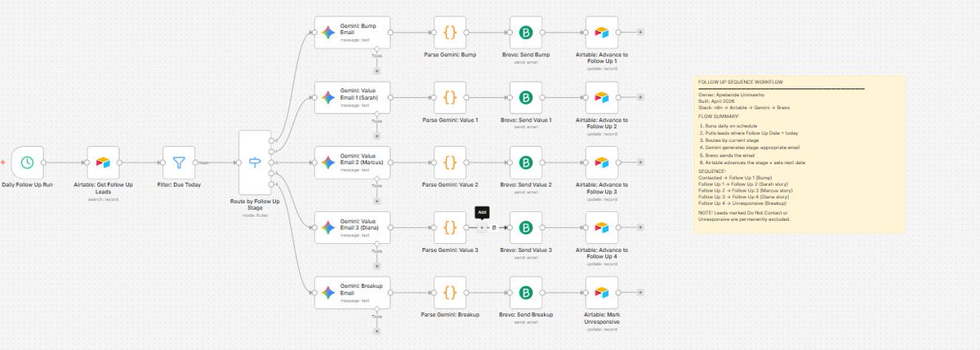Open the Parse Gemini: Breakup code node

450,293
